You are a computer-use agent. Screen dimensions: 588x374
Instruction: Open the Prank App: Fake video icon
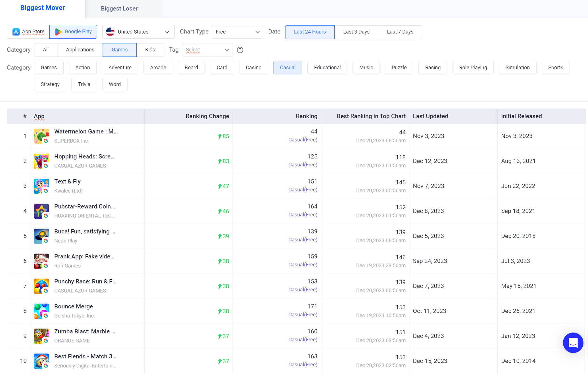click(41, 261)
